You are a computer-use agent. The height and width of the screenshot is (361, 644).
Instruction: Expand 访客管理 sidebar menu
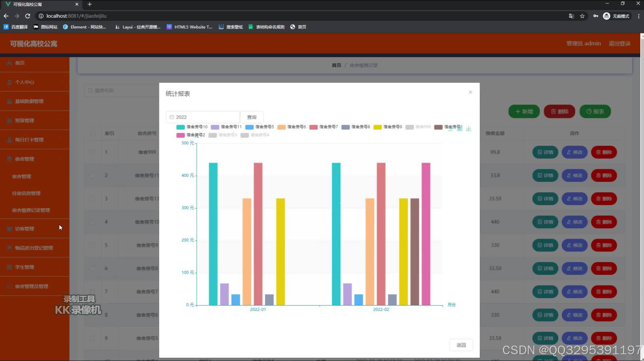pyautogui.click(x=35, y=229)
